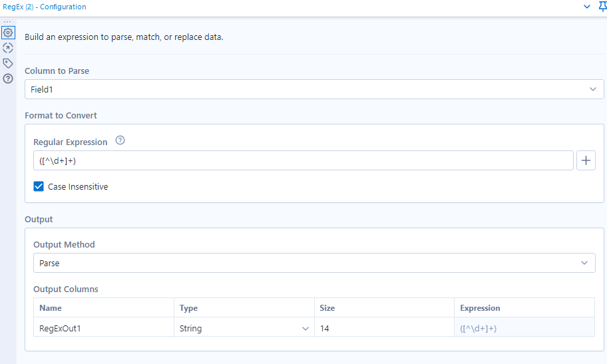Image resolution: width=607 pixels, height=364 pixels.
Task: Click the Regular Expression help icon
Action: (120, 141)
